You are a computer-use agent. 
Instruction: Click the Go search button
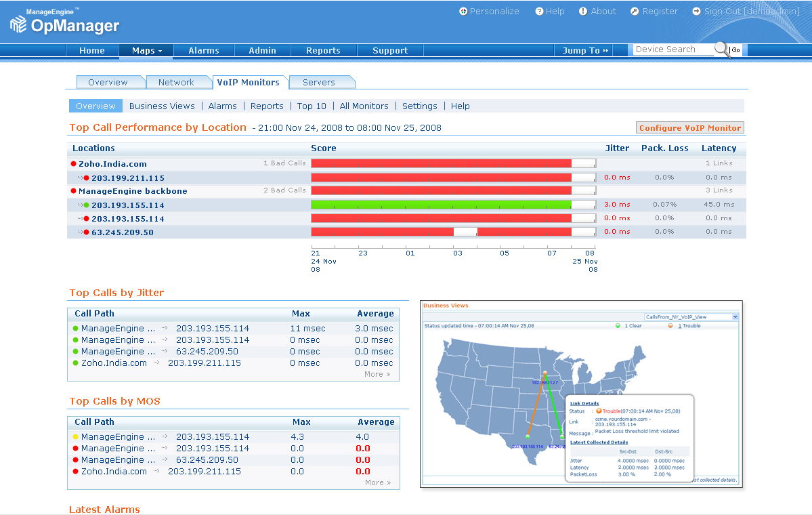click(736, 49)
